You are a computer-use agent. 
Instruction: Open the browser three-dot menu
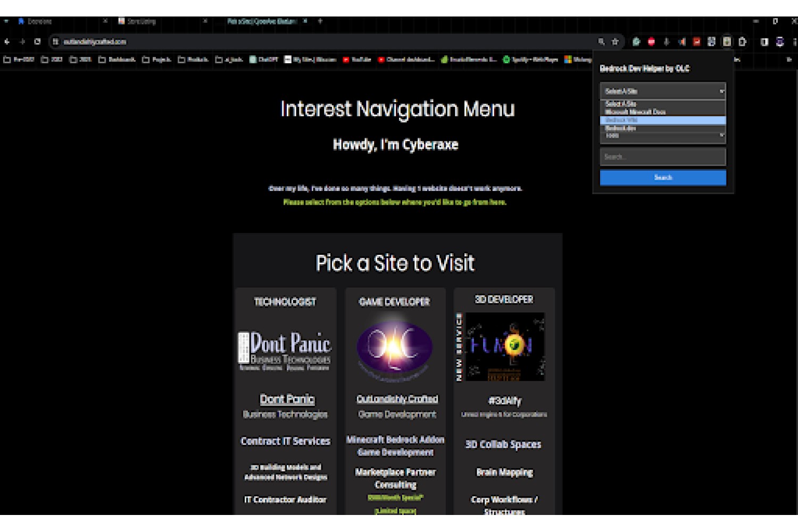(x=795, y=41)
